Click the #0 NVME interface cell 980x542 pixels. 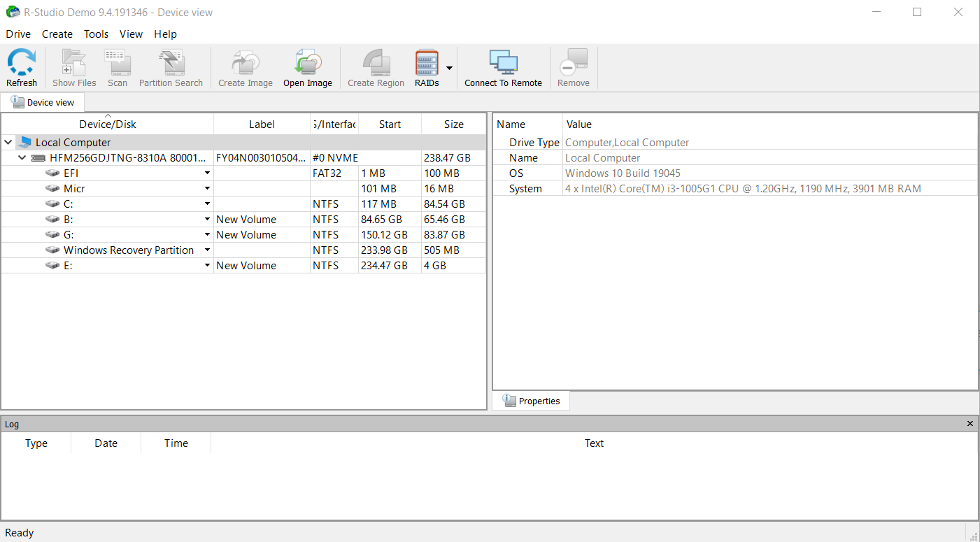pos(335,158)
